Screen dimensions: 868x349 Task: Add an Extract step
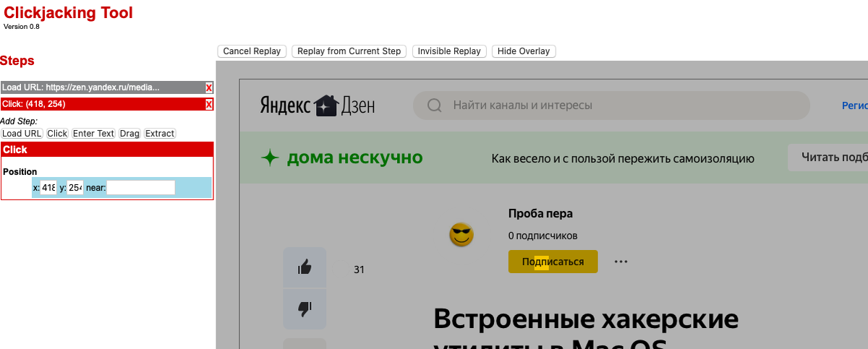[160, 134]
